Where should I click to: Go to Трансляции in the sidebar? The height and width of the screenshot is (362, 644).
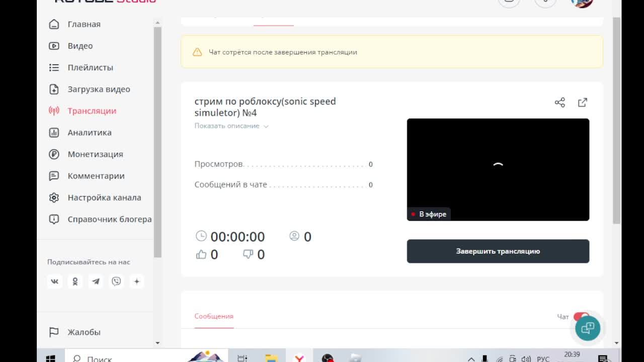pos(92,111)
